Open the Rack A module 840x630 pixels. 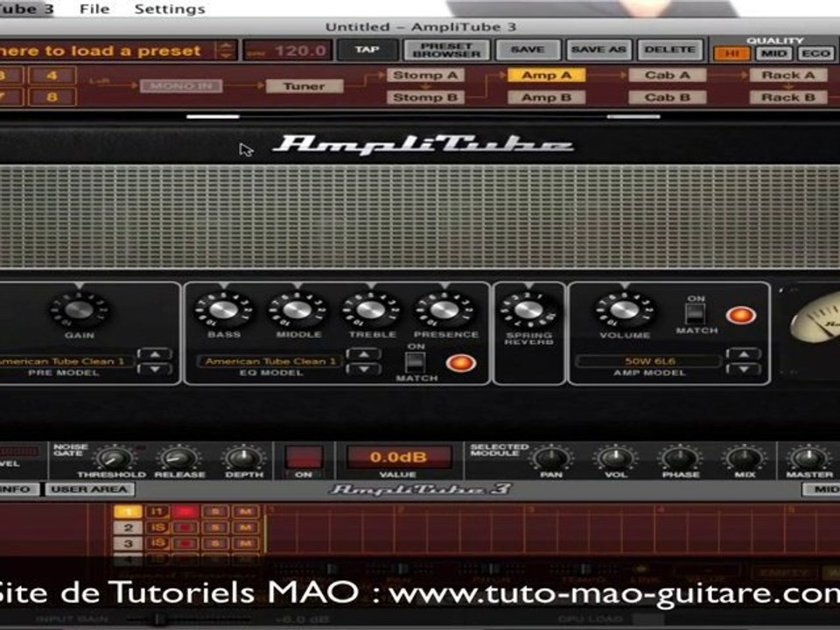pyautogui.click(x=788, y=75)
